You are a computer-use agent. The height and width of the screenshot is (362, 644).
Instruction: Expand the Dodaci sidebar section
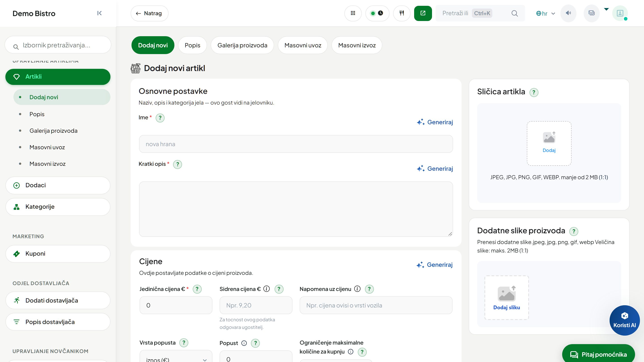click(x=58, y=185)
